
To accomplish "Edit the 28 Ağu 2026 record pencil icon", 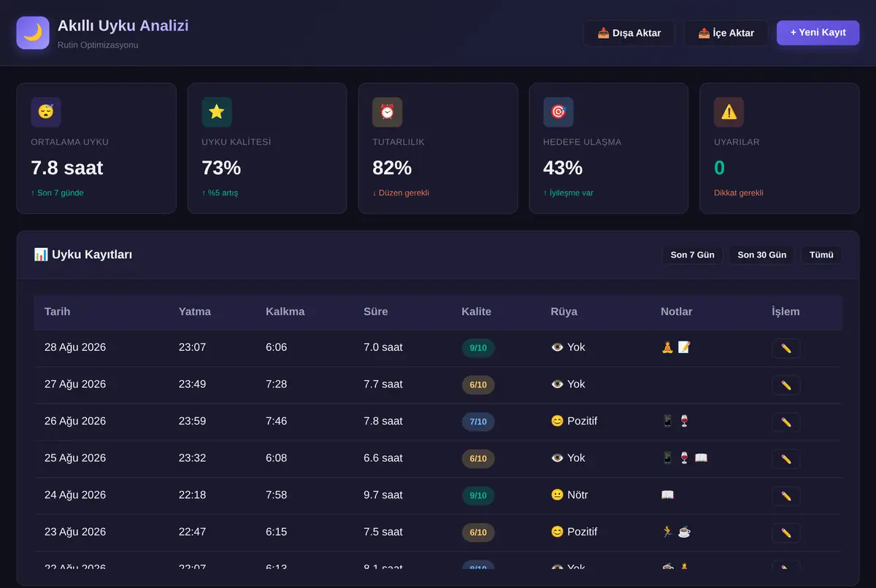I will tap(786, 348).
